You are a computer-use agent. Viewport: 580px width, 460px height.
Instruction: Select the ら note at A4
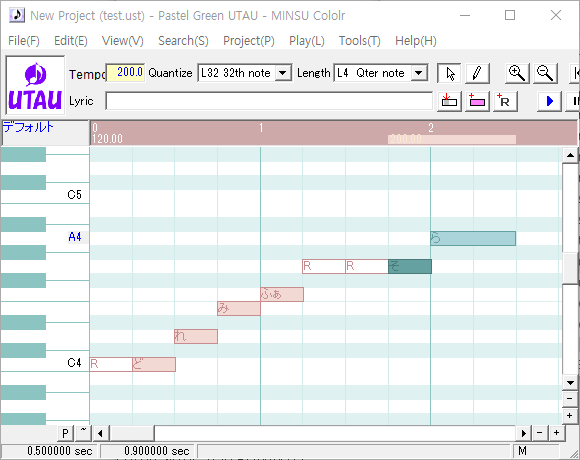[473, 239]
